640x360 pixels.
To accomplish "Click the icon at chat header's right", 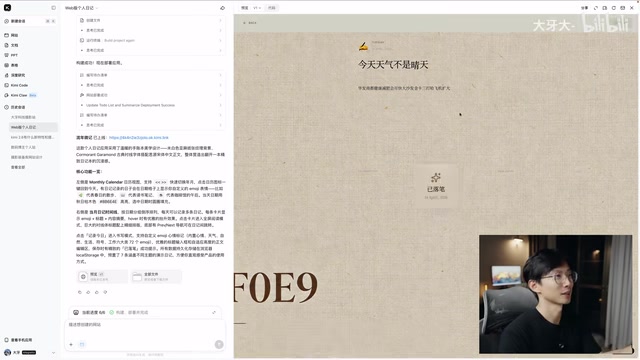I will point(222,8).
